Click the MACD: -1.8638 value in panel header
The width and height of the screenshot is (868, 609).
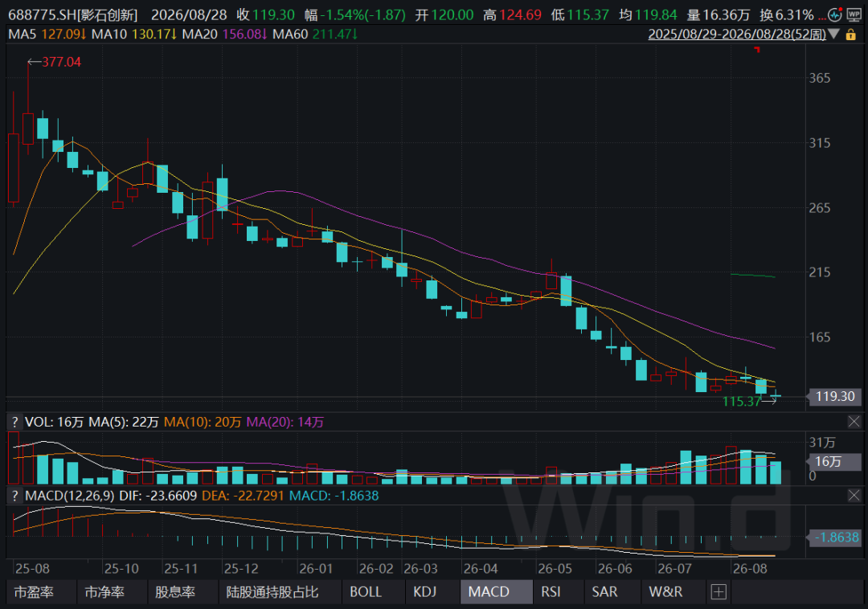pyautogui.click(x=334, y=496)
